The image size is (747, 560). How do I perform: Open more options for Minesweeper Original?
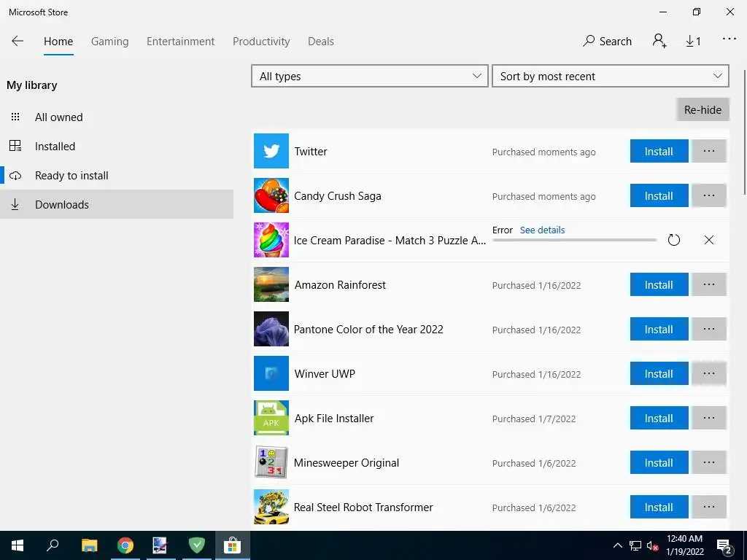pyautogui.click(x=709, y=462)
